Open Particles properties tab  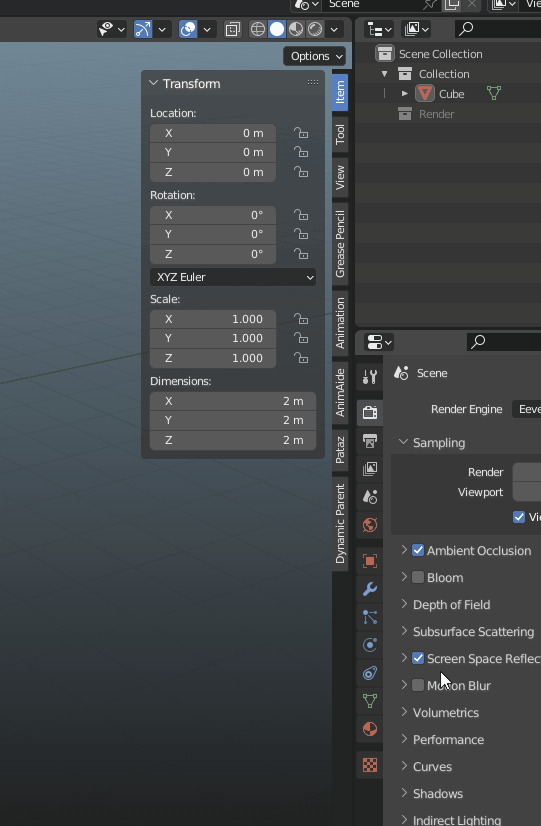[370, 617]
